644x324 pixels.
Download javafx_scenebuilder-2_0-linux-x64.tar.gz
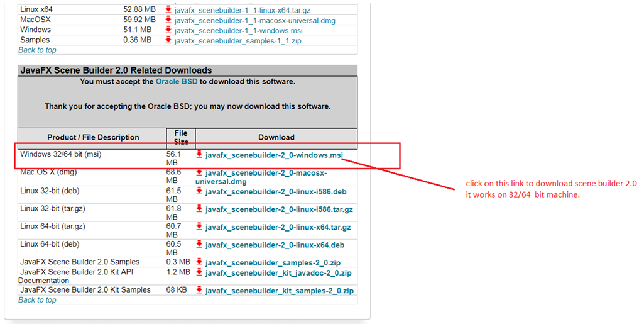pyautogui.click(x=278, y=227)
